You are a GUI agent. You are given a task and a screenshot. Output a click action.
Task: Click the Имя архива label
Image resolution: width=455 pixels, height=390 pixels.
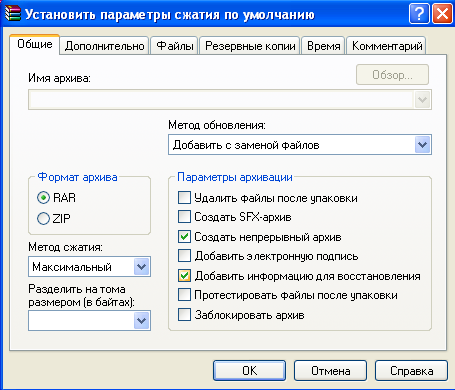(59, 78)
